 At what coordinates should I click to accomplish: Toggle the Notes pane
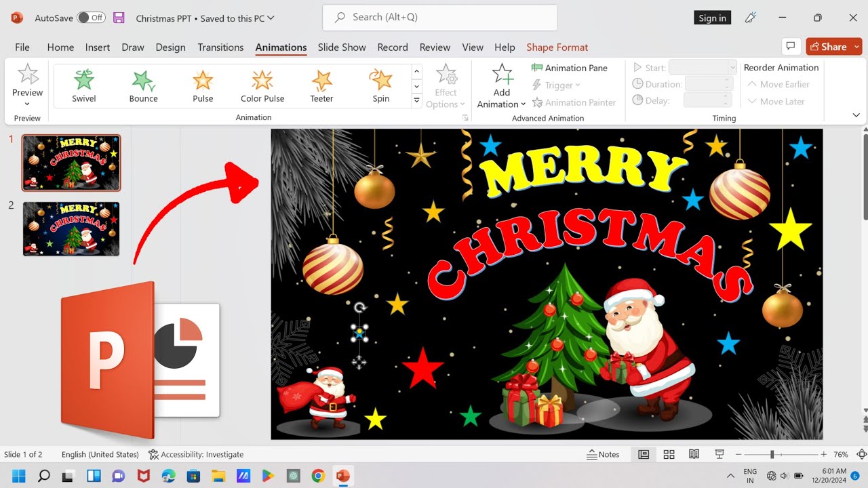click(603, 454)
